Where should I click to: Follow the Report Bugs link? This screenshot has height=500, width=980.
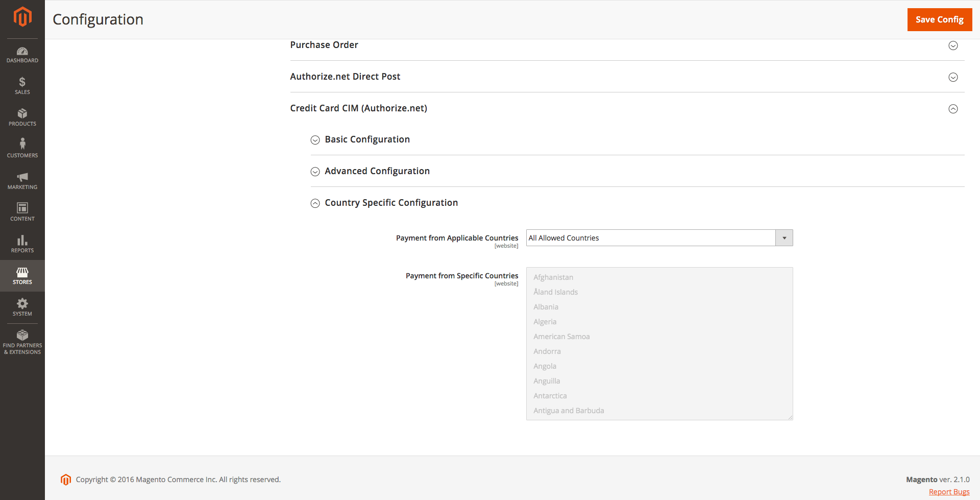pyautogui.click(x=949, y=492)
